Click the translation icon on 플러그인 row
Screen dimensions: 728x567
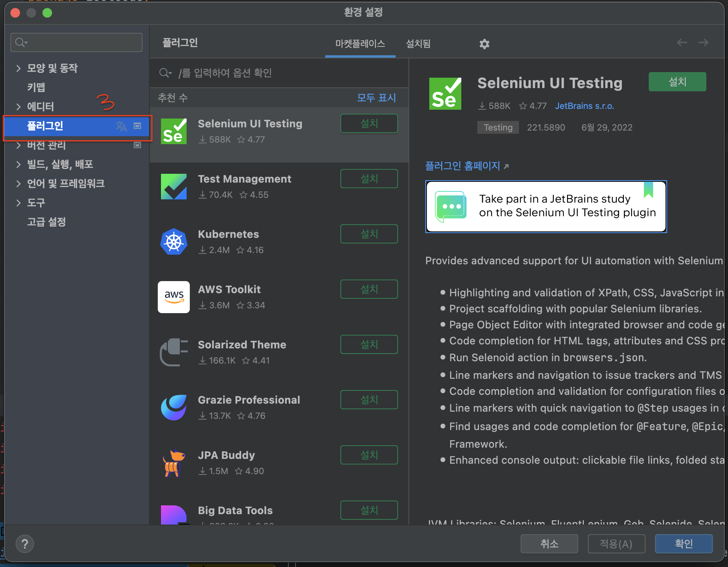point(121,126)
